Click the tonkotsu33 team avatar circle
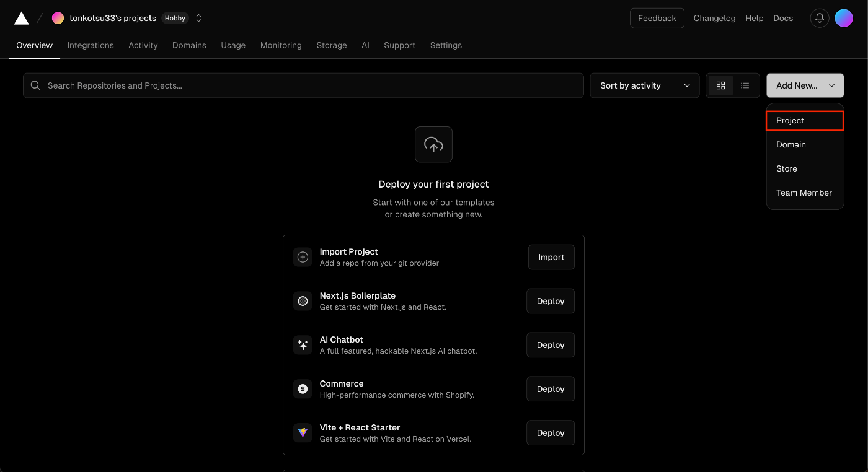Image resolution: width=868 pixels, height=472 pixels. [x=58, y=18]
